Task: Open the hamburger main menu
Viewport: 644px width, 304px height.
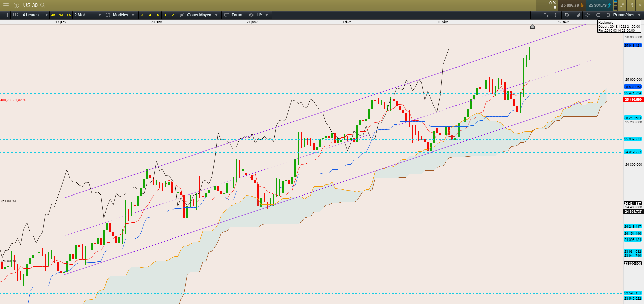Action: [x=6, y=5]
